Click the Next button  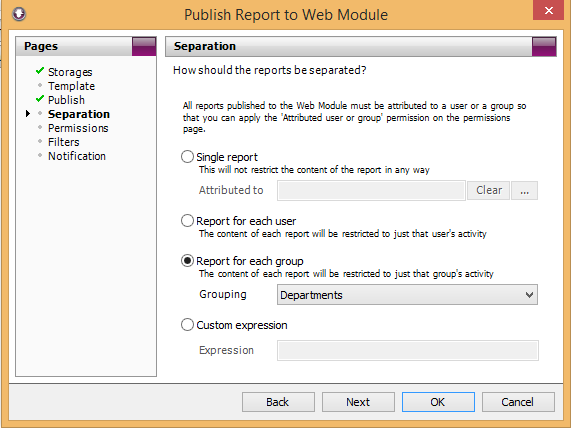(358, 402)
